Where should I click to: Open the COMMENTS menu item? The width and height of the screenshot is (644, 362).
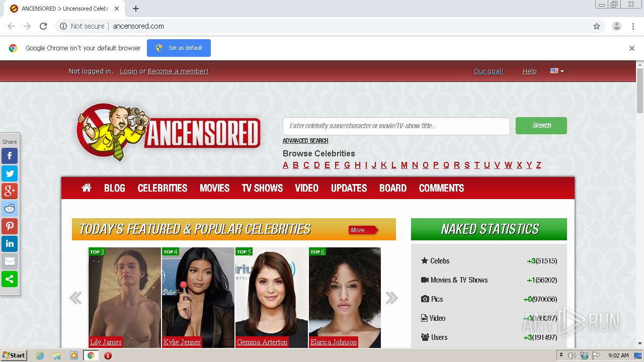442,188
